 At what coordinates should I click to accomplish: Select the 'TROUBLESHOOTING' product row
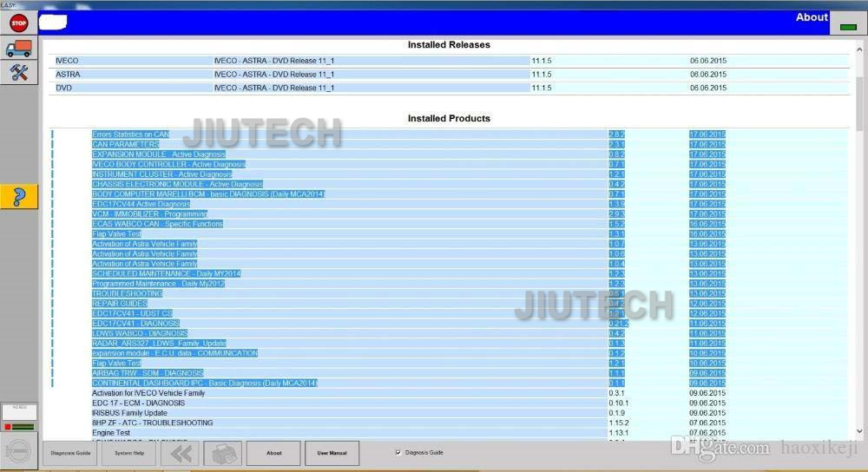(x=449, y=294)
